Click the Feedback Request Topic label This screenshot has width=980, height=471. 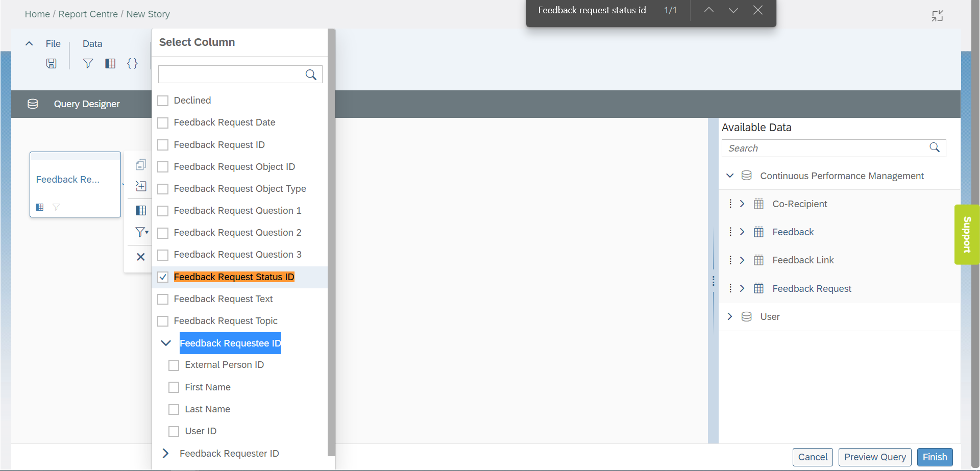[x=226, y=321]
